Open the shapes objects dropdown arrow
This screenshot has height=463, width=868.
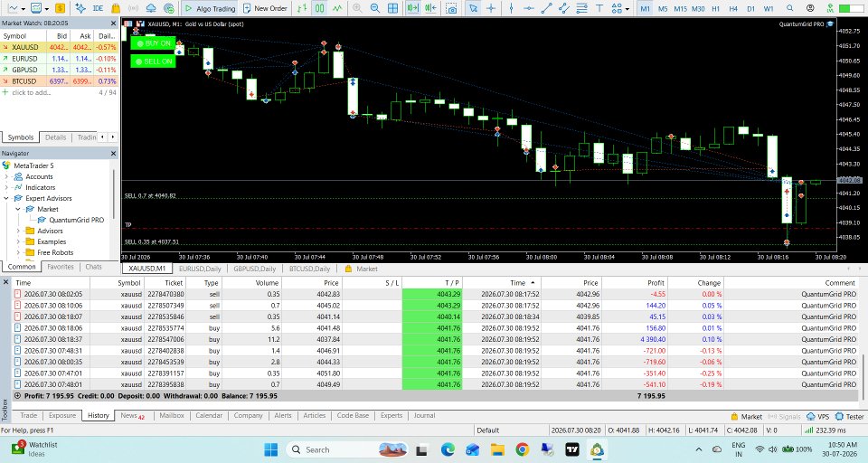[x=627, y=8]
